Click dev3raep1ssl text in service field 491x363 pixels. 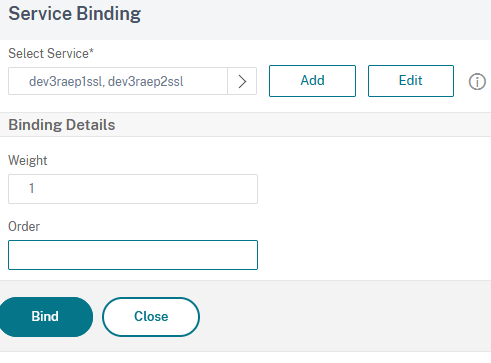click(x=66, y=82)
